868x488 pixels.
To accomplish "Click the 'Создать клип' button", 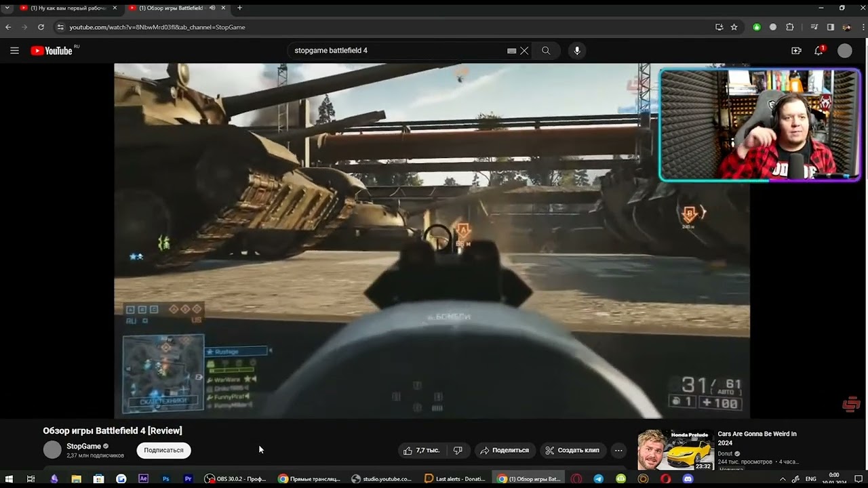I will [x=572, y=450].
